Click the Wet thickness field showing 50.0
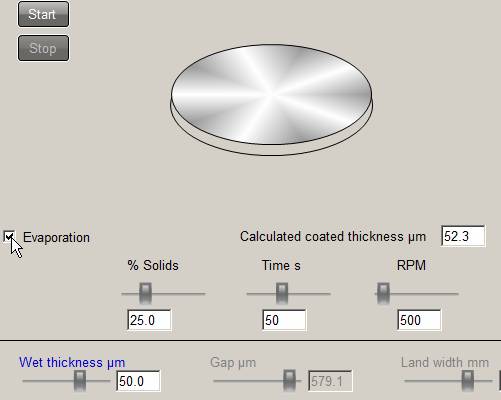 [138, 381]
